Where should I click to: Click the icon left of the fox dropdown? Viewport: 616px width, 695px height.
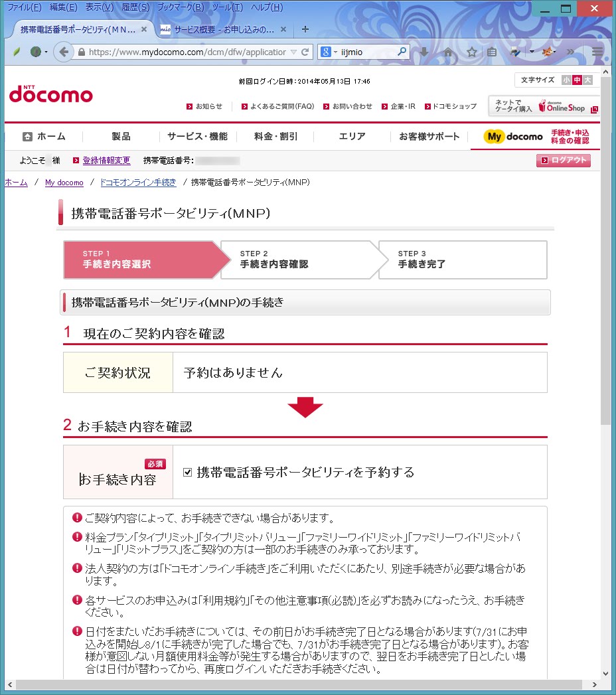(515, 51)
